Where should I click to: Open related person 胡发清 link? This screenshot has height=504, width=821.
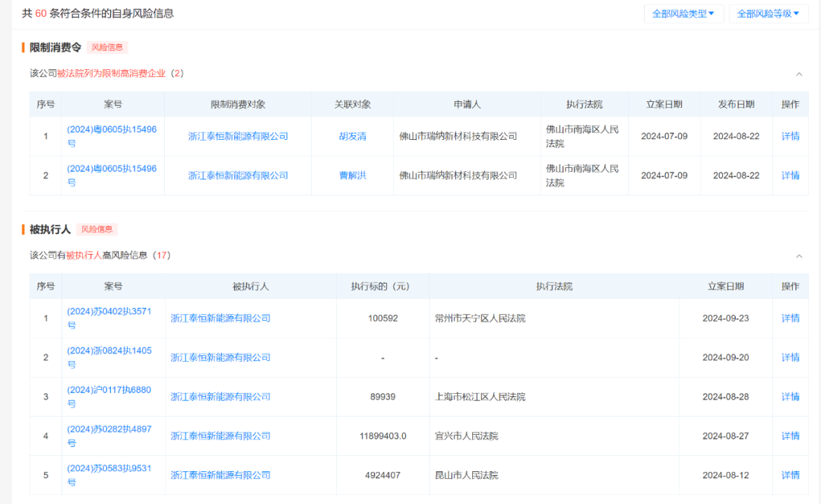tap(352, 136)
